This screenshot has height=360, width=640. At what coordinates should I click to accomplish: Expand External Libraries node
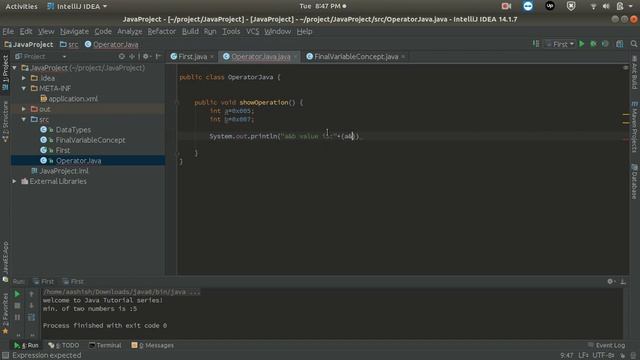tap(15, 181)
